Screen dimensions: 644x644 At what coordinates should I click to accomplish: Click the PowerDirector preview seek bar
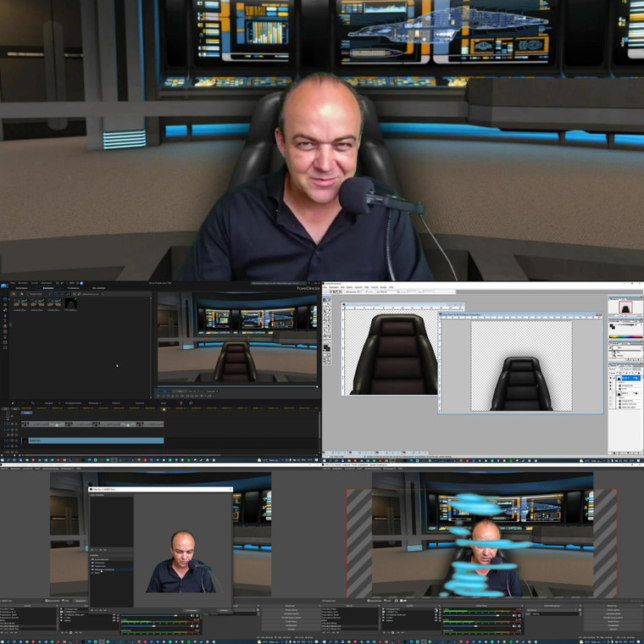pos(237,386)
